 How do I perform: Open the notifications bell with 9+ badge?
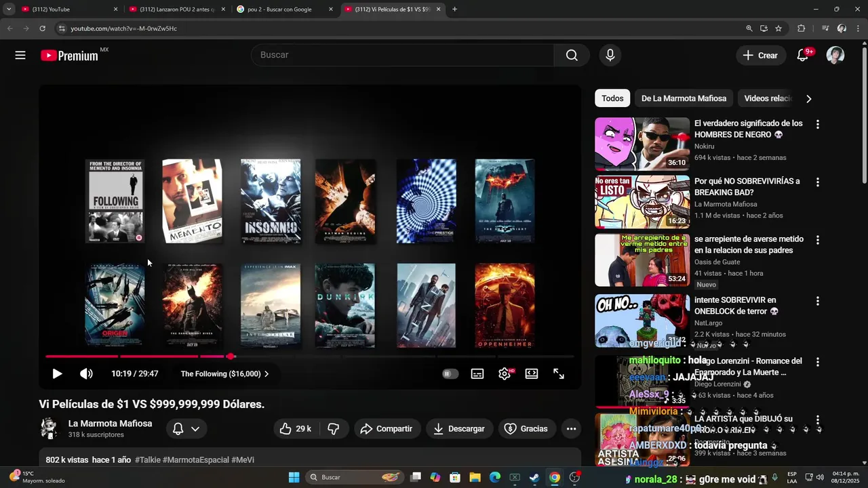coord(803,56)
